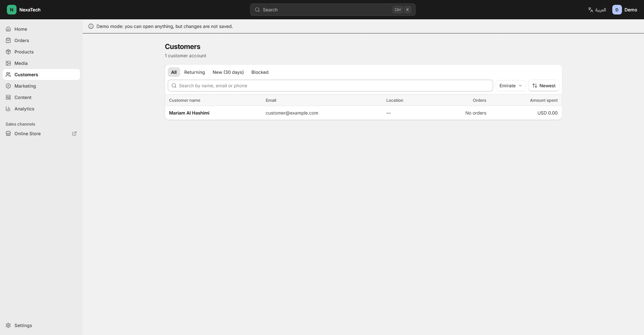
Task: Click the Location column header
Action: pyautogui.click(x=395, y=100)
